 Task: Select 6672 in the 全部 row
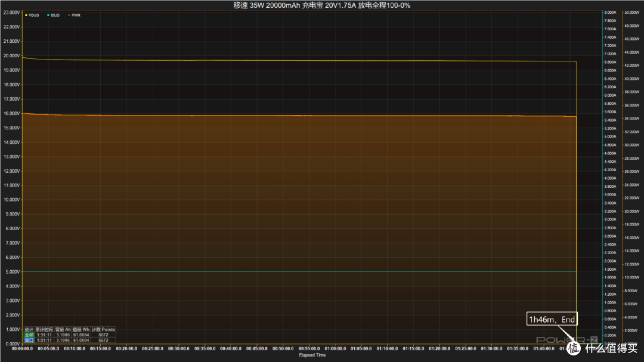(103, 335)
